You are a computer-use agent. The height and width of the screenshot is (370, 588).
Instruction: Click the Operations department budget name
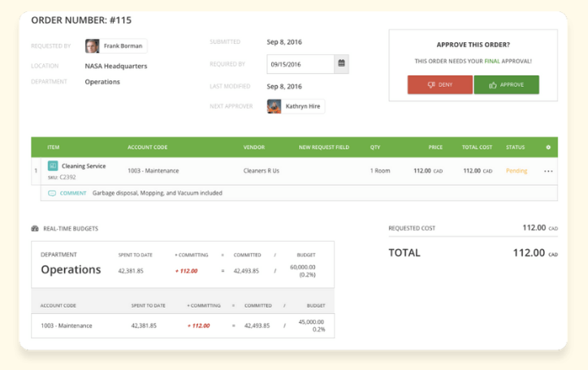(71, 269)
